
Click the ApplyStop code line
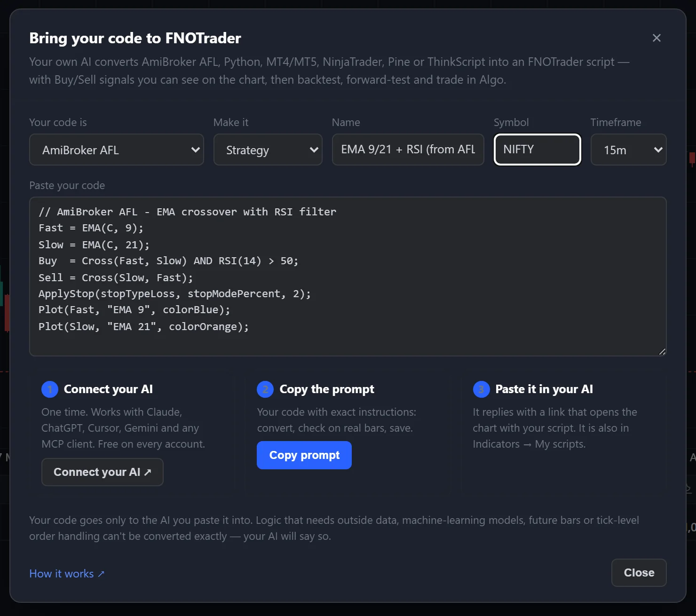point(174,294)
